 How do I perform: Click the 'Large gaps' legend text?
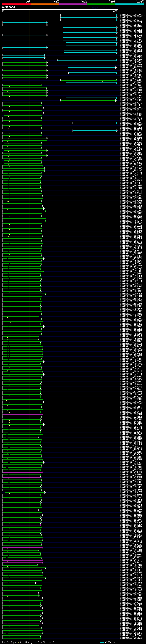[10, 642]
